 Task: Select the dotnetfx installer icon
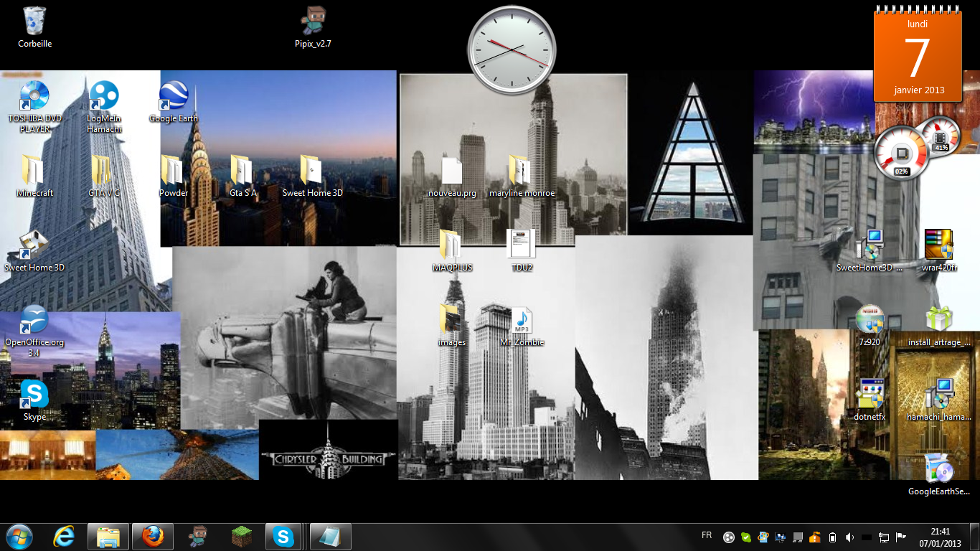[870, 400]
